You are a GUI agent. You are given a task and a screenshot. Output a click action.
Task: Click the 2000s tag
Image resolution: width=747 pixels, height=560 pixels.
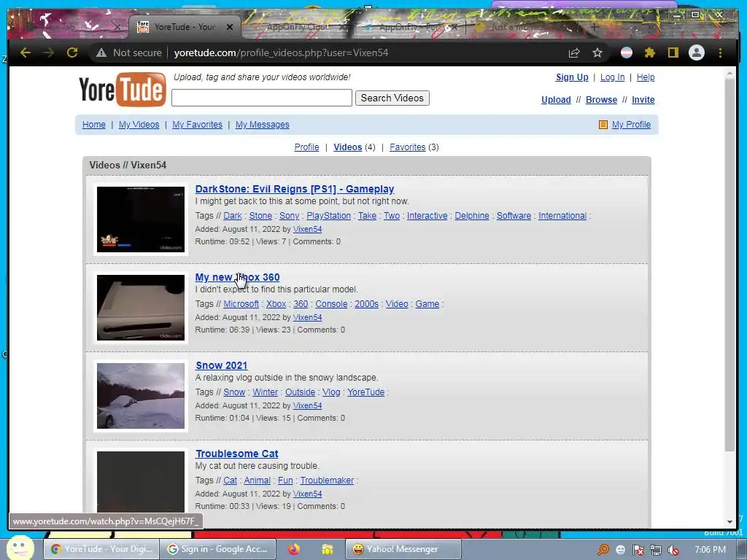(x=366, y=304)
